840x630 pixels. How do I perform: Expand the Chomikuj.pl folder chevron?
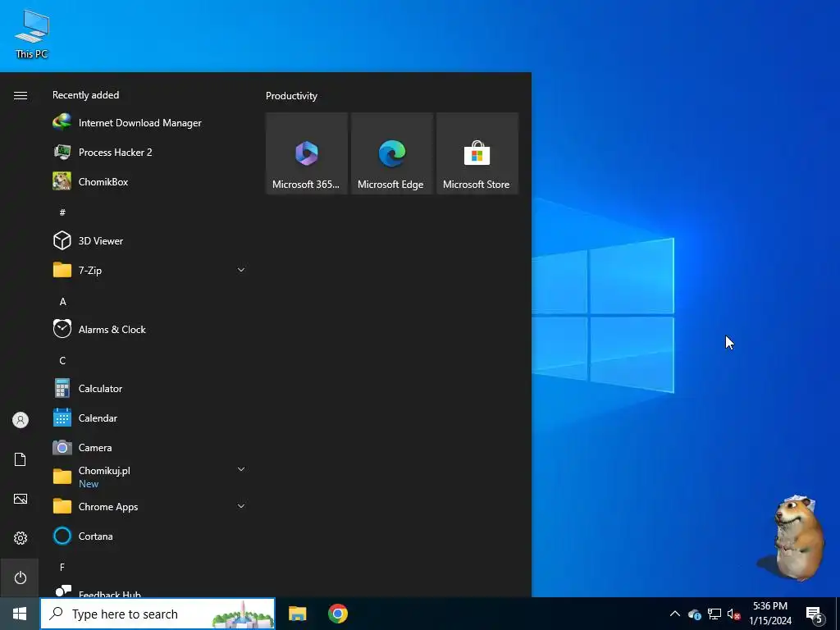pyautogui.click(x=241, y=469)
